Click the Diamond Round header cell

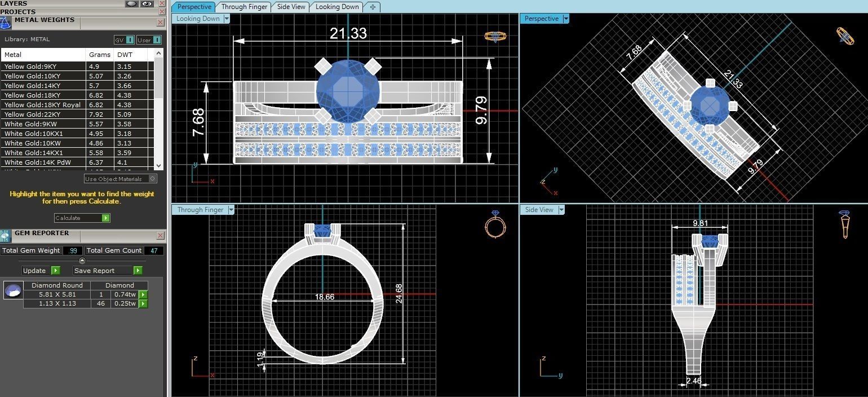tap(57, 285)
